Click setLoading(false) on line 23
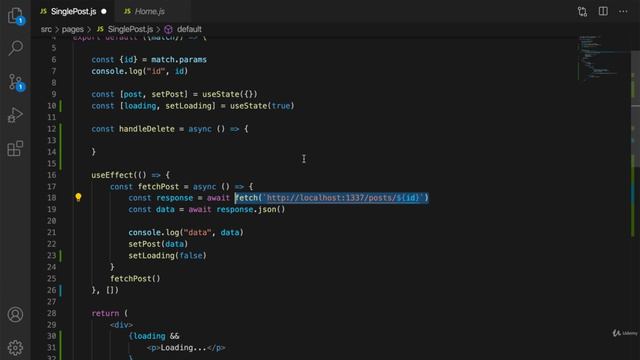The image size is (640, 360). tap(167, 256)
